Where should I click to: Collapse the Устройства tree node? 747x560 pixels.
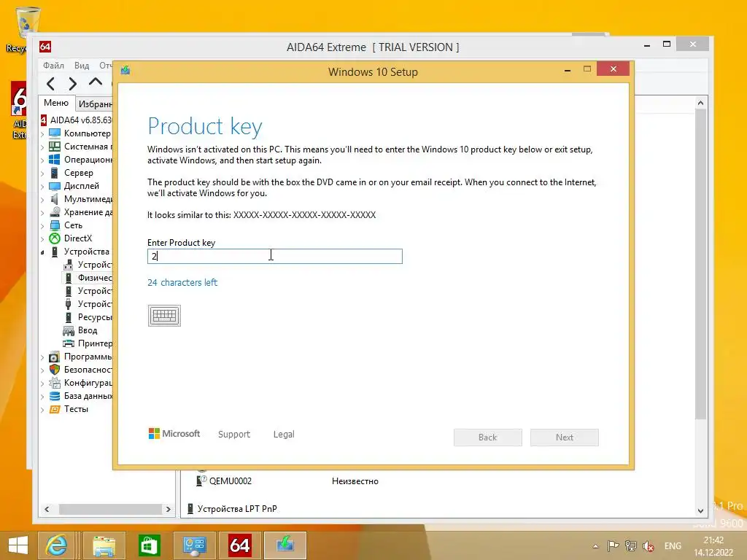(x=42, y=252)
